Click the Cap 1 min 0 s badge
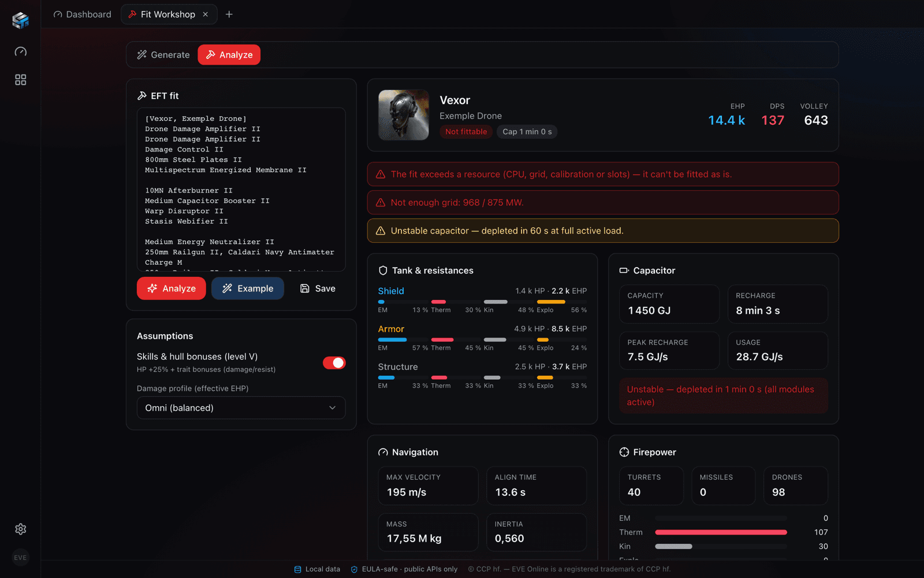Screen dimensions: 924x578 click(527, 132)
